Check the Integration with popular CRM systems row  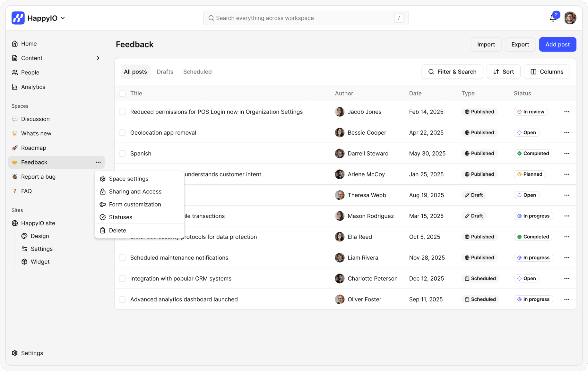point(122,278)
